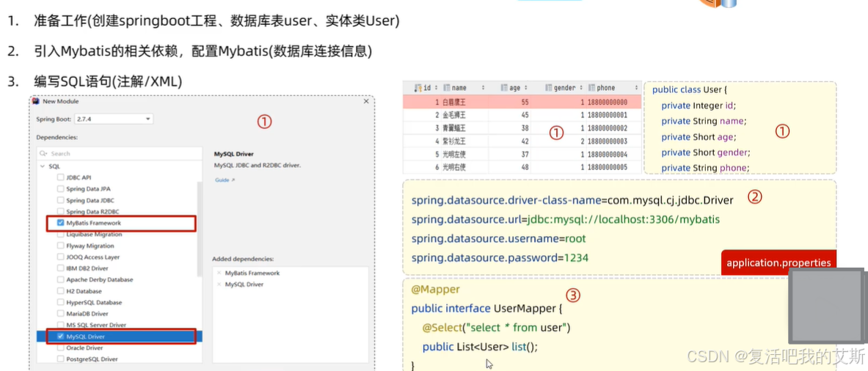Screen dimensions: 868x371
Task: Click phone cell 18800000003
Action: point(608,141)
